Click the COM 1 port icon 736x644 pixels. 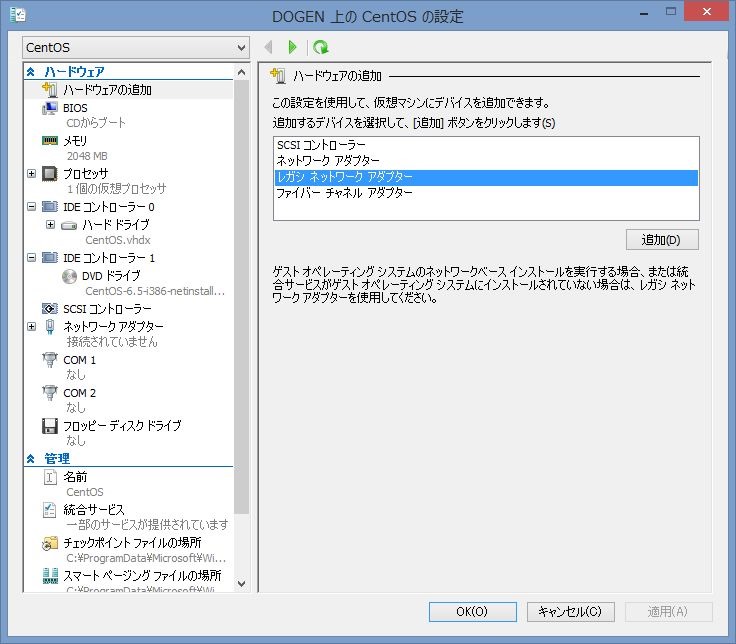pyautogui.click(x=50, y=360)
